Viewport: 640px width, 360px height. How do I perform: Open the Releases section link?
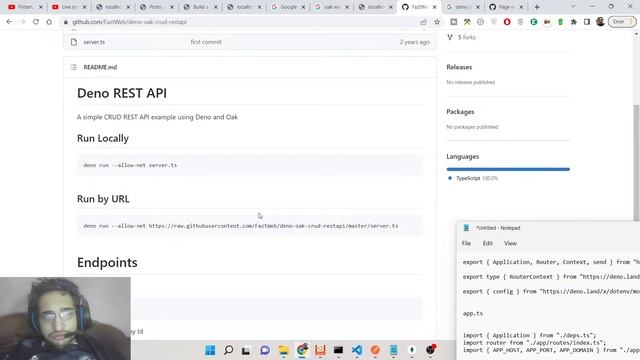point(459,67)
